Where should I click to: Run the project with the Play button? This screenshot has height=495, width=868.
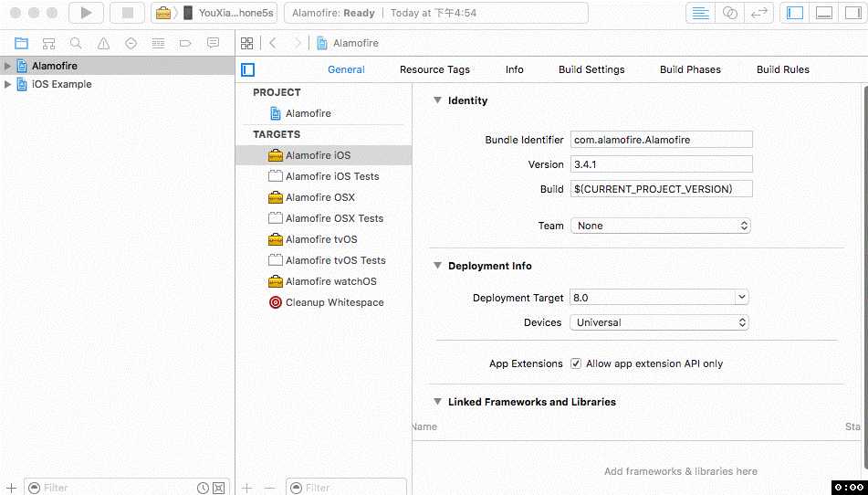87,13
